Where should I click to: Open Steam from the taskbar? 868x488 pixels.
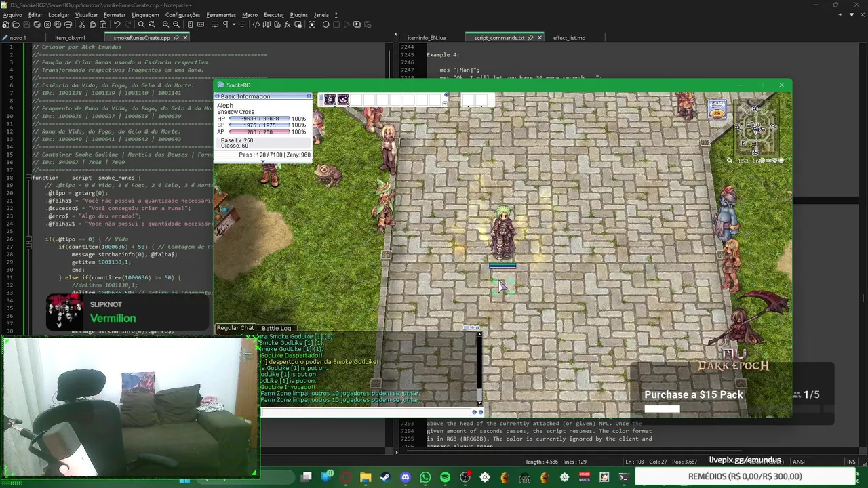click(386, 477)
